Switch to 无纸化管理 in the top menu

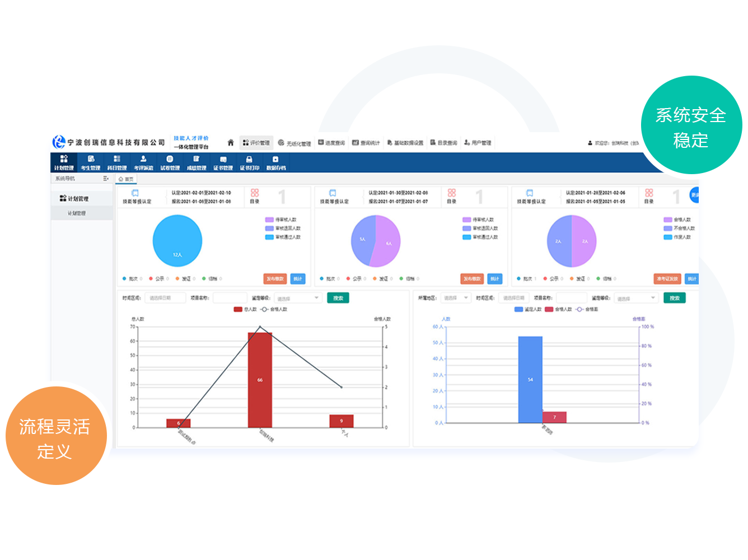[294, 143]
